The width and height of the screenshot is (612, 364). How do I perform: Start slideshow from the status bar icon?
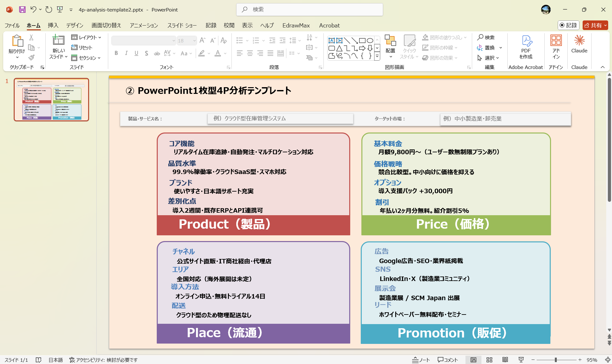pyautogui.click(x=521, y=360)
